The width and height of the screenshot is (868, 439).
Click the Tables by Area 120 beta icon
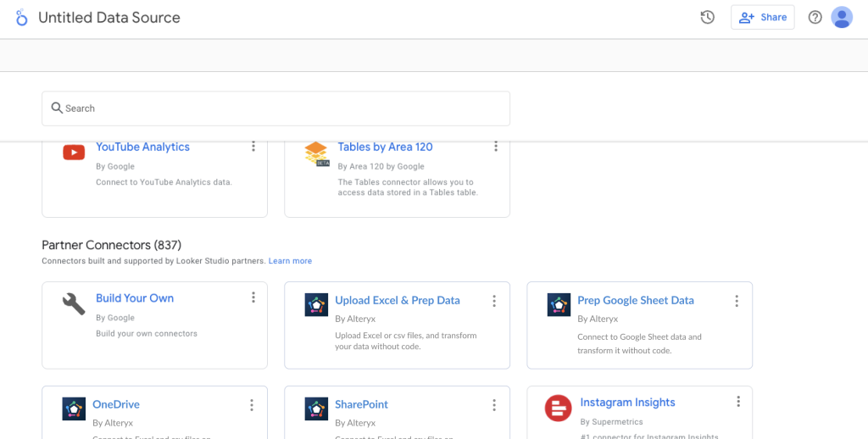pos(316,154)
